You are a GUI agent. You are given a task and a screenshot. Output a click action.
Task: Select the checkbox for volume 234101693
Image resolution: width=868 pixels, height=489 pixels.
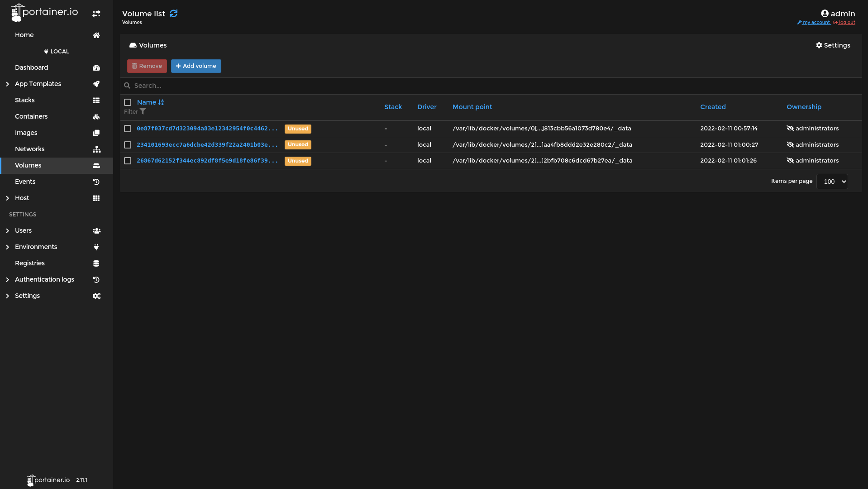[128, 145]
